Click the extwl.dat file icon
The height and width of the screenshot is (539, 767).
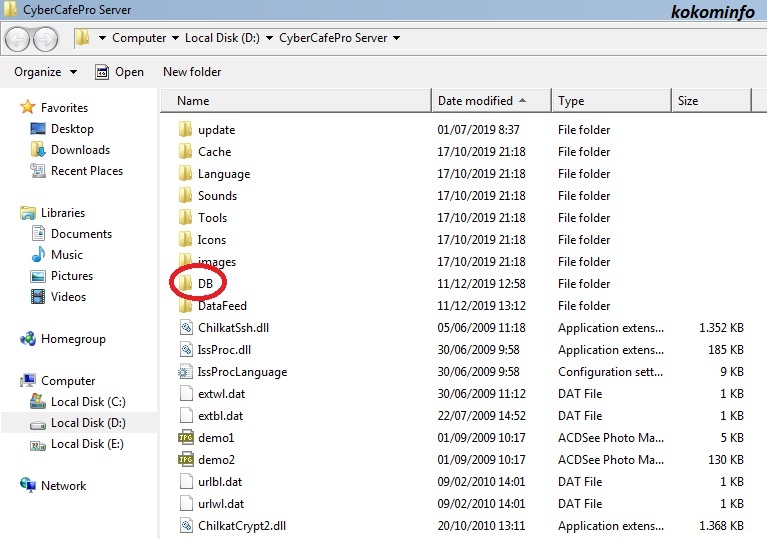point(186,394)
